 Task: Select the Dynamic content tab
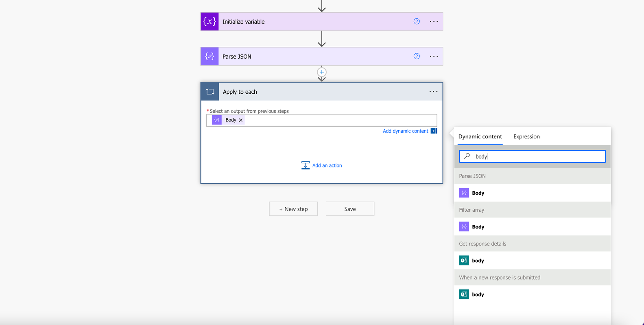click(x=480, y=136)
